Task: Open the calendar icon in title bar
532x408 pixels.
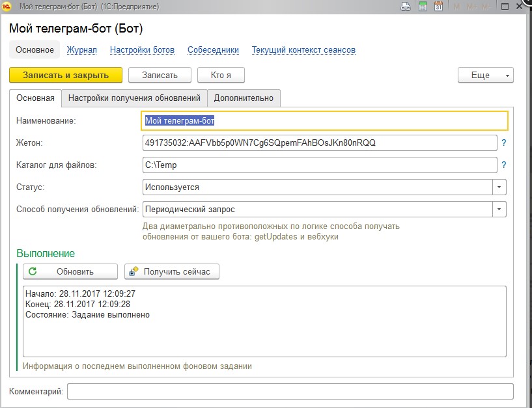Action: point(439,7)
